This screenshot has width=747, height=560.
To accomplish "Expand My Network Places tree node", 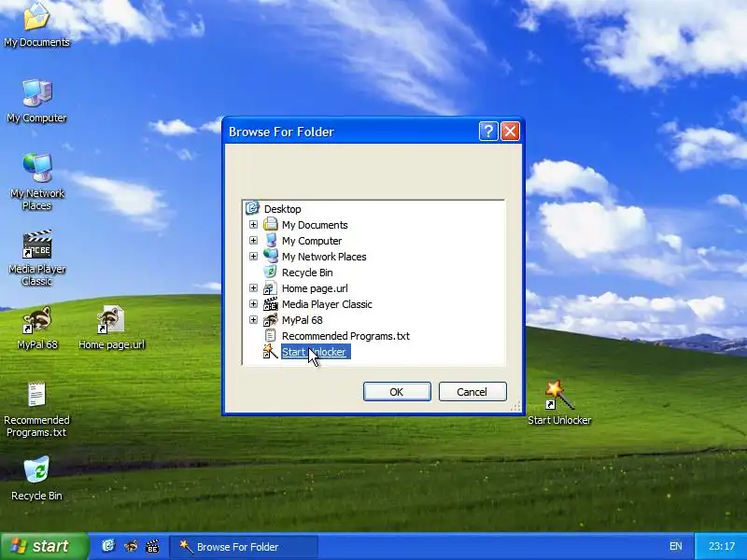I will tap(253, 256).
